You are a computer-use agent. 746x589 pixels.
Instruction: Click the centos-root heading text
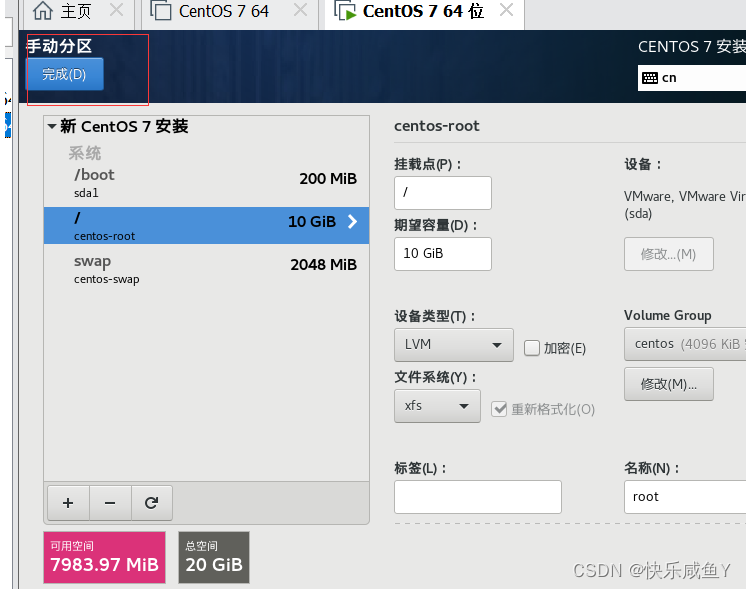point(437,126)
